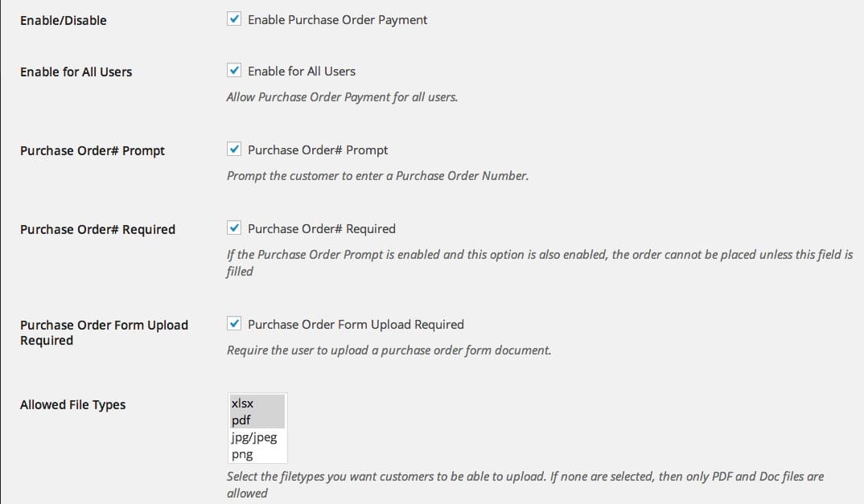
Task: Click the "Prompt the customer" help text
Action: coord(377,175)
